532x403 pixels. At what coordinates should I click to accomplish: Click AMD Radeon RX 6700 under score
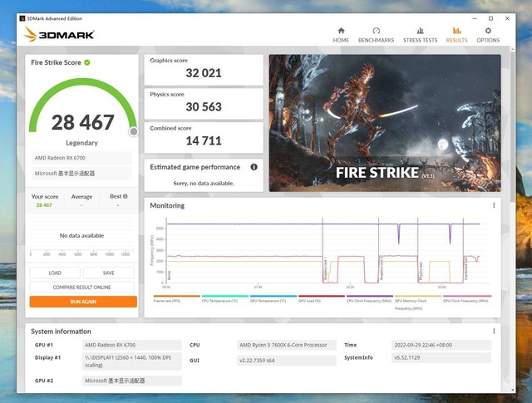81,158
